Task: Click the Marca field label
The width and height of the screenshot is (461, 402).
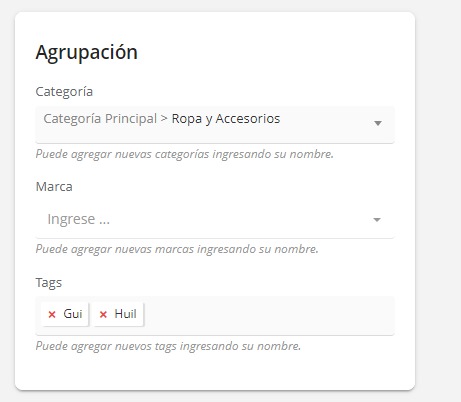Action: [x=54, y=187]
